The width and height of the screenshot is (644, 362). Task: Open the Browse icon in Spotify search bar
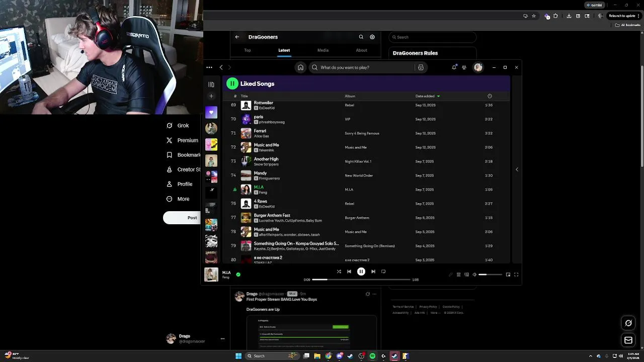[x=421, y=67]
